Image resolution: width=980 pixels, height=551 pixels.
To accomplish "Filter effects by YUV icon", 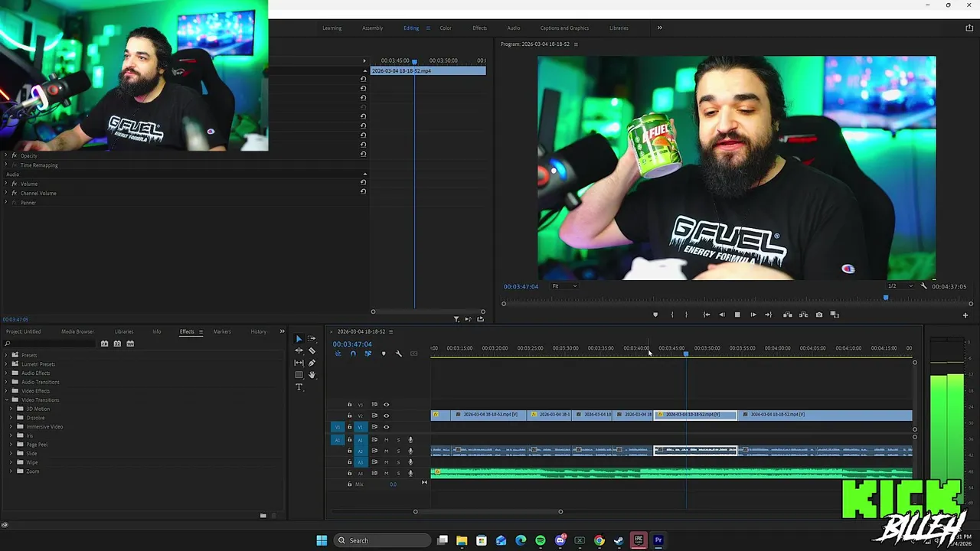I will pos(130,344).
